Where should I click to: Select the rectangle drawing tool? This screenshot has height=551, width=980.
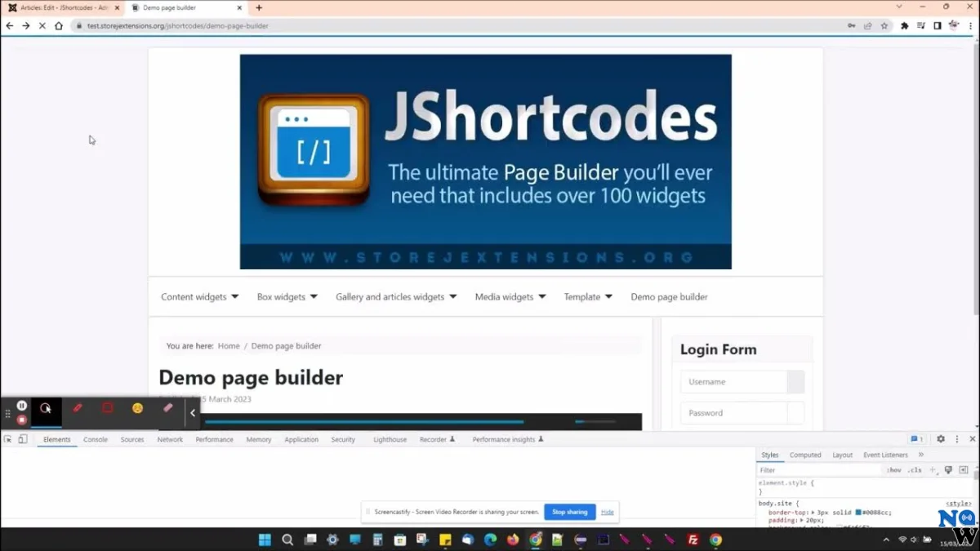click(107, 408)
